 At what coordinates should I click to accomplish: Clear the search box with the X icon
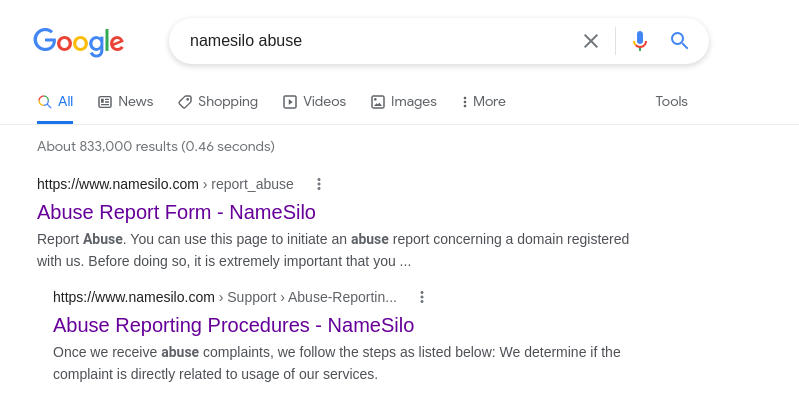point(591,41)
